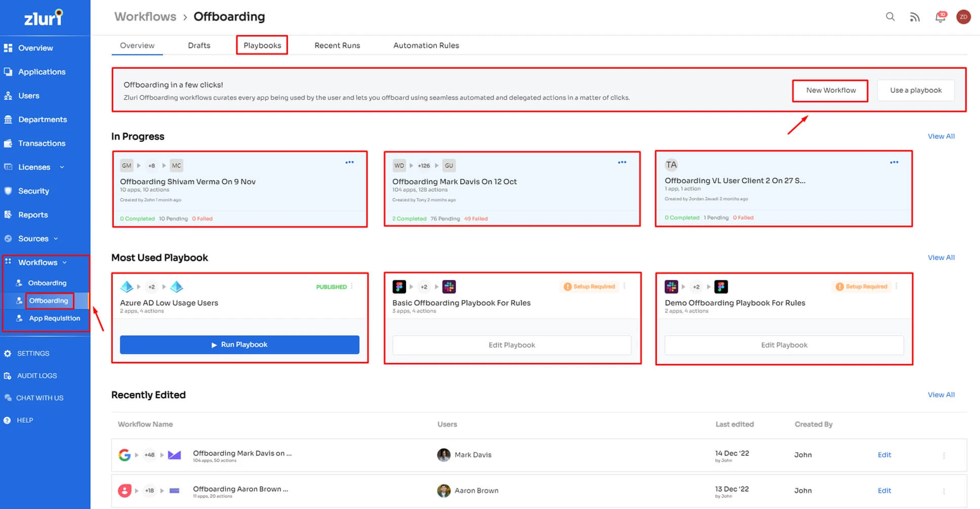980x509 pixels.
Task: Select the Users sidebar icon
Action: 29,95
